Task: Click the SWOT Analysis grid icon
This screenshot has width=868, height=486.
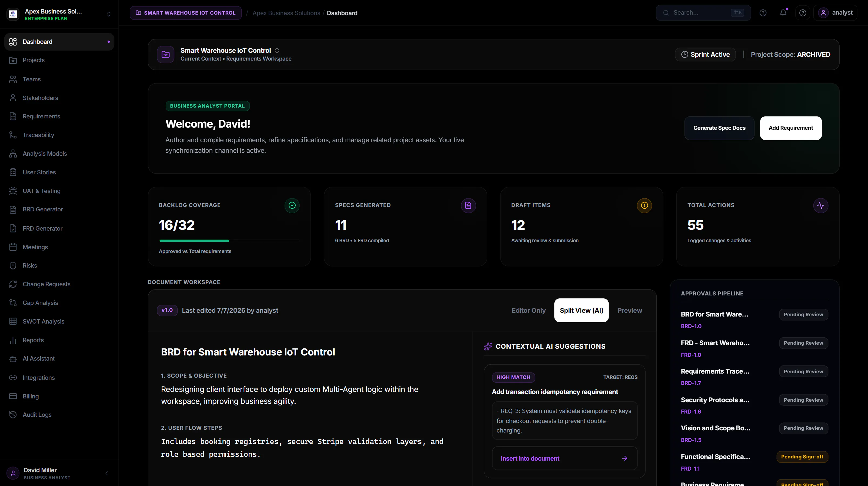Action: pyautogui.click(x=13, y=322)
